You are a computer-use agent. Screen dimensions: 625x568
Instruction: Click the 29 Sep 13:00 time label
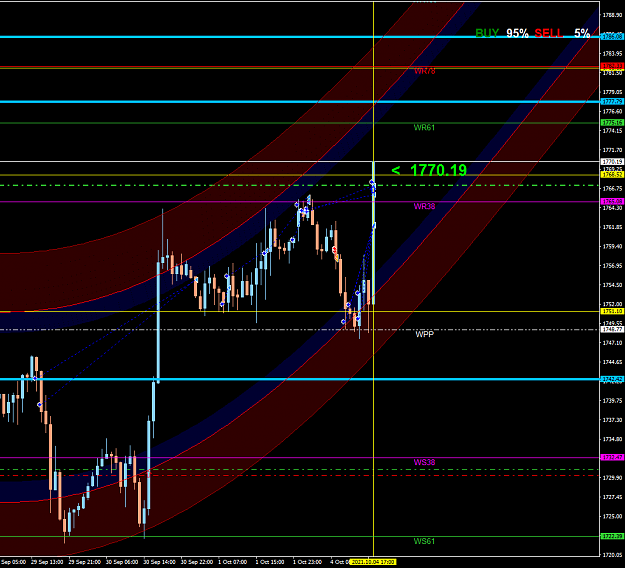coord(47,562)
